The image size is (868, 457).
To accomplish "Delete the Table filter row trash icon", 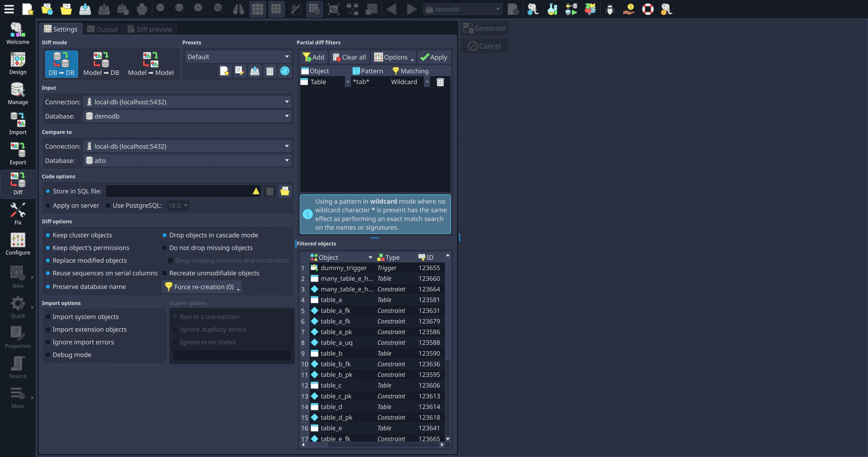I will [440, 82].
